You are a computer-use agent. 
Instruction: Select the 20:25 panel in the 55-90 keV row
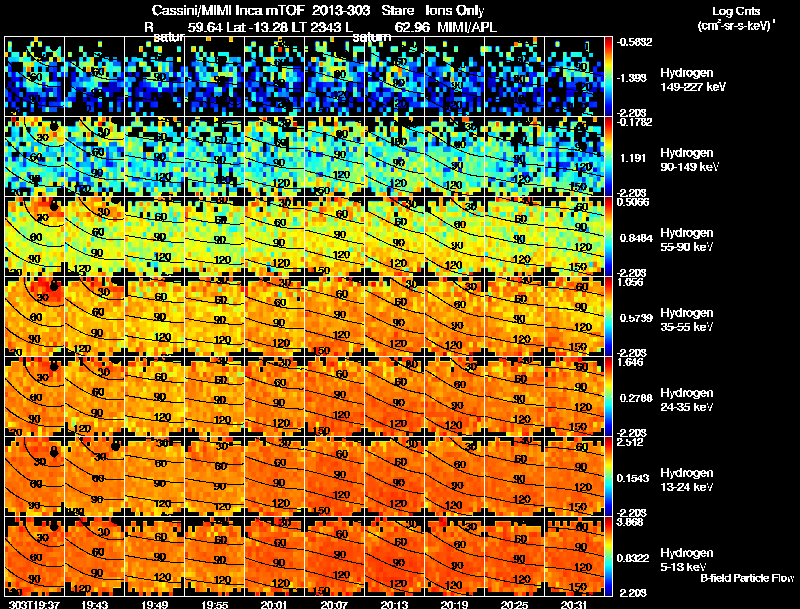(x=514, y=236)
